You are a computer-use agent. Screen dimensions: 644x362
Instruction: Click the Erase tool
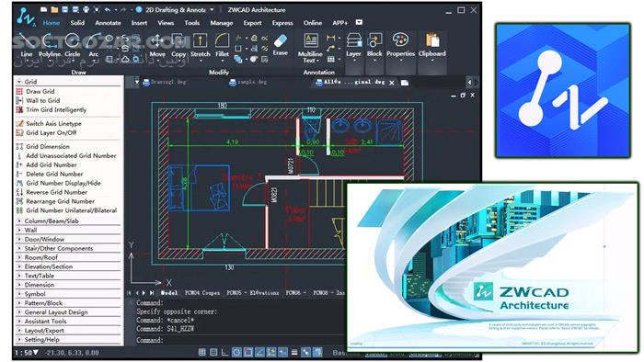[x=280, y=44]
